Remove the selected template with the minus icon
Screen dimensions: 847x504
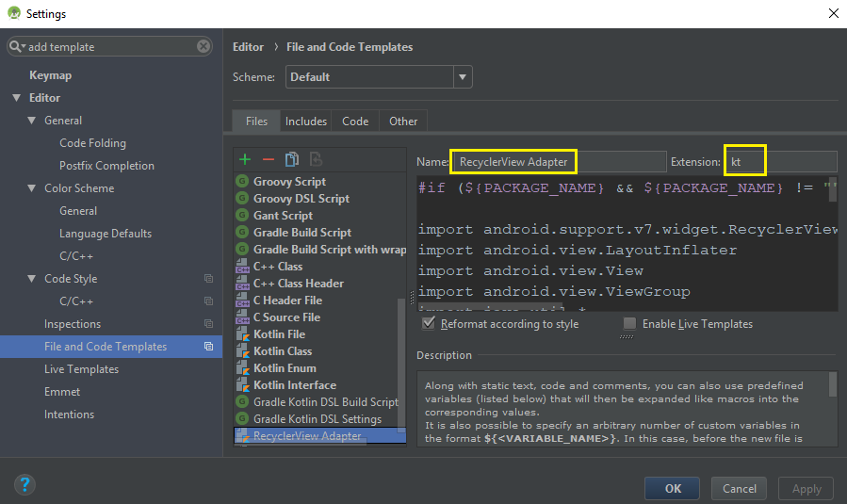(269, 159)
